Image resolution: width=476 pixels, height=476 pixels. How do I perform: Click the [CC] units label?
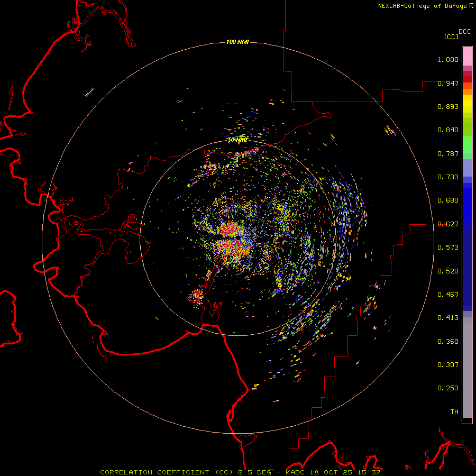pyautogui.click(x=452, y=36)
